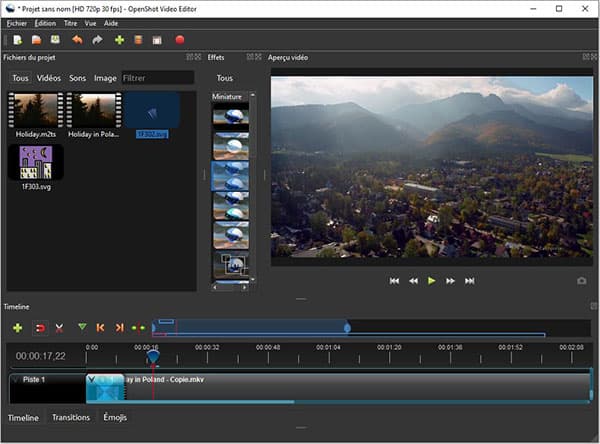
Task: Open the Fichier menu
Action: click(17, 22)
